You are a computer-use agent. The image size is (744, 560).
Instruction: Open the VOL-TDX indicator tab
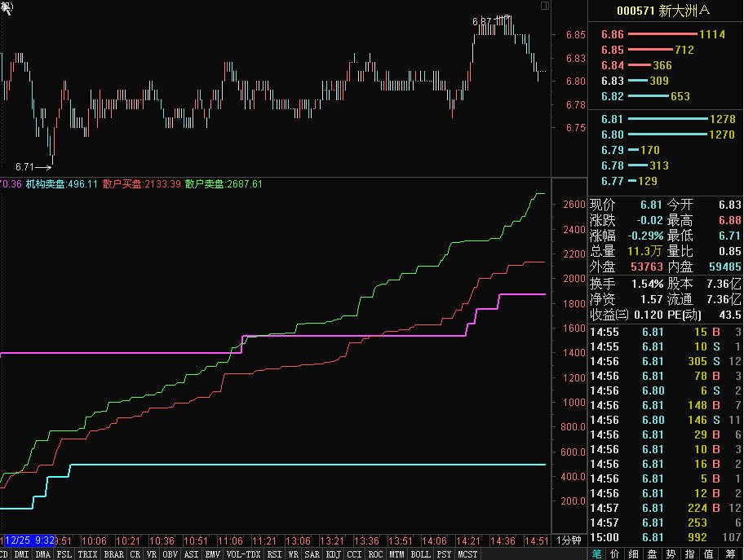243,554
